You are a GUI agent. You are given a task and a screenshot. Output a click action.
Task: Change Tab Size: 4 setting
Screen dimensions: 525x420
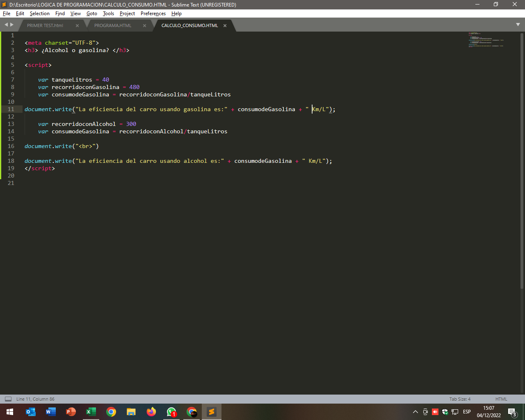(x=460, y=399)
